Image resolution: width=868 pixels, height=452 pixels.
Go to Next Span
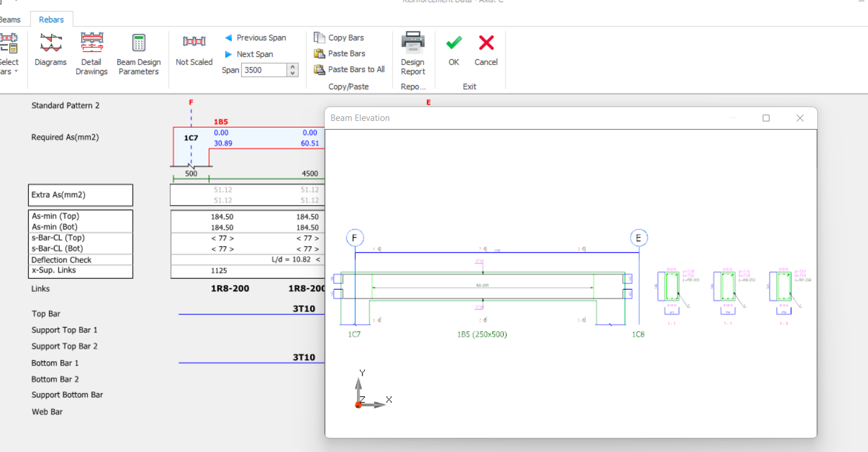(x=249, y=54)
